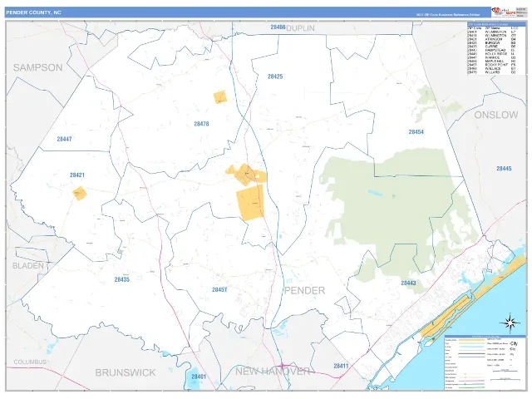This screenshot has height=399, width=532.
Task: Click the BURGAW row in ZIP index
Action: [x=492, y=43]
